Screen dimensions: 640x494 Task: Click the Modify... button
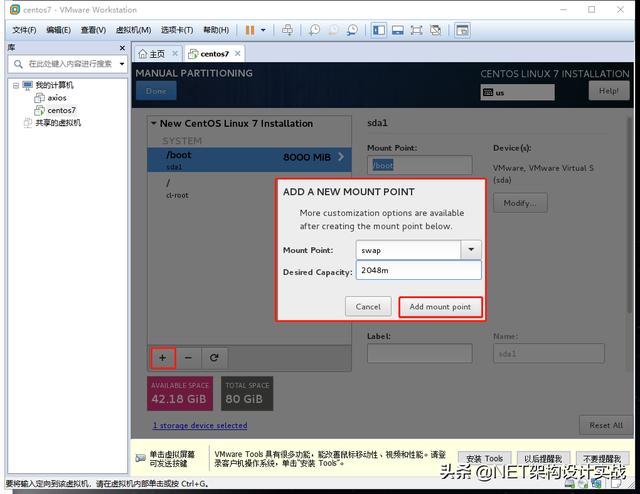(x=520, y=203)
